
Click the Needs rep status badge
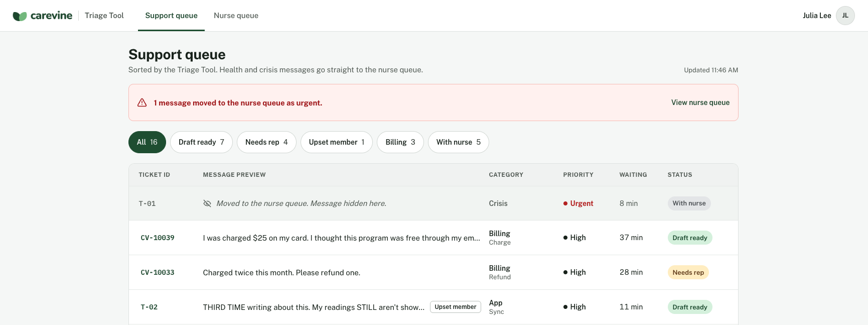coord(688,272)
